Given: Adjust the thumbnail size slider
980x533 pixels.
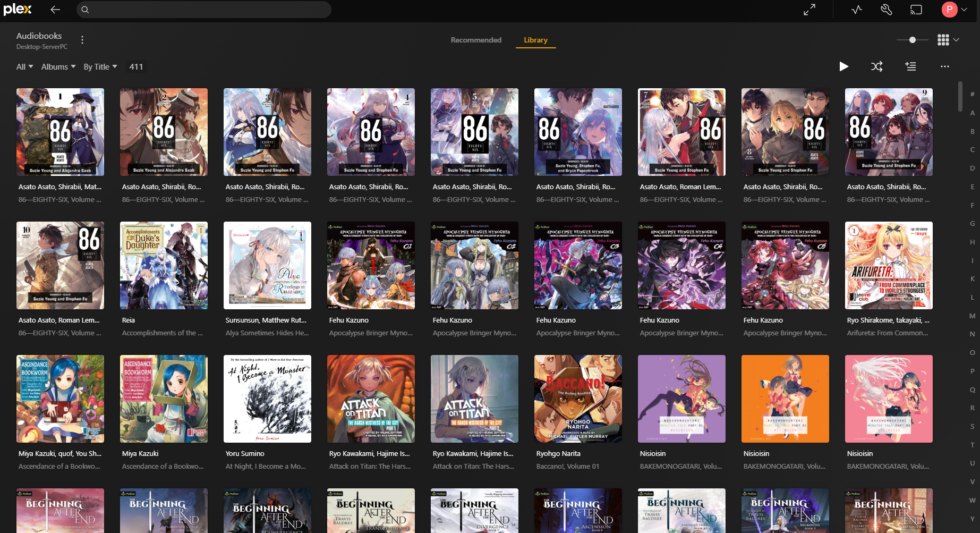Looking at the screenshot, I should coord(912,40).
